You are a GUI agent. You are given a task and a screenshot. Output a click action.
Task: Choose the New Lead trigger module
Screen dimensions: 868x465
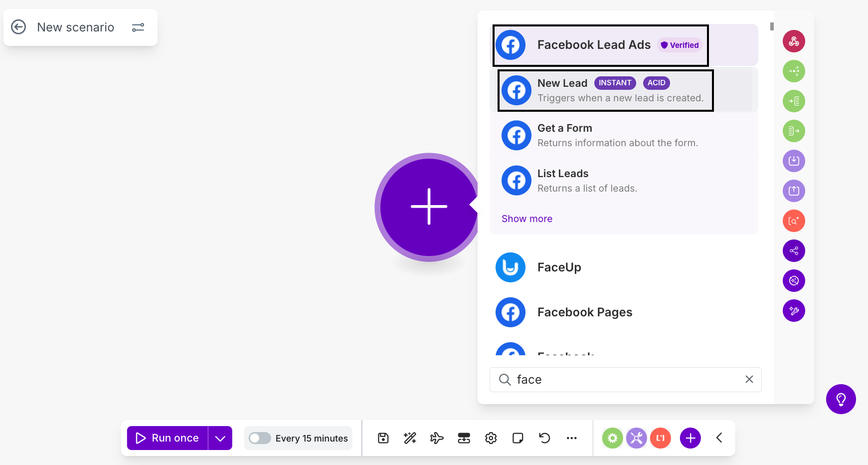pos(624,90)
